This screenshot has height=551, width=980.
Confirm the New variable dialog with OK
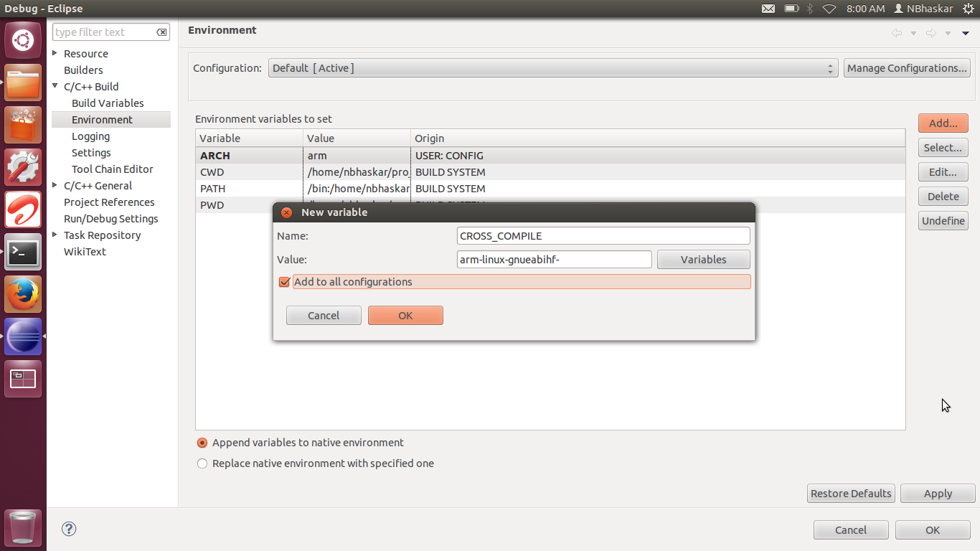pos(405,316)
